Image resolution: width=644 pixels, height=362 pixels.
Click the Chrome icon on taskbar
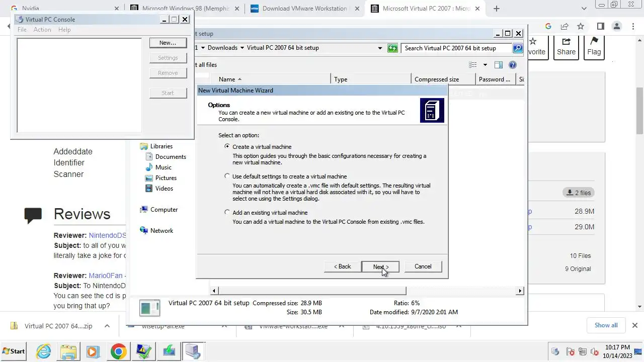tap(119, 351)
